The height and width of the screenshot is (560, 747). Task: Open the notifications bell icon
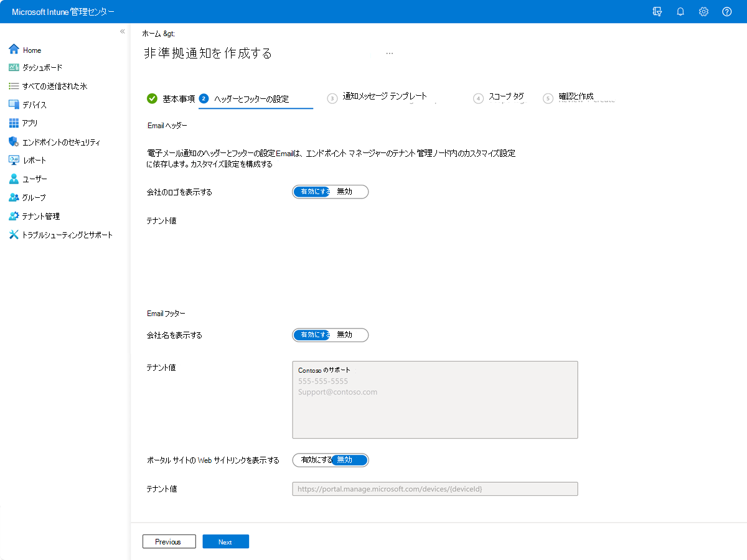click(x=680, y=12)
